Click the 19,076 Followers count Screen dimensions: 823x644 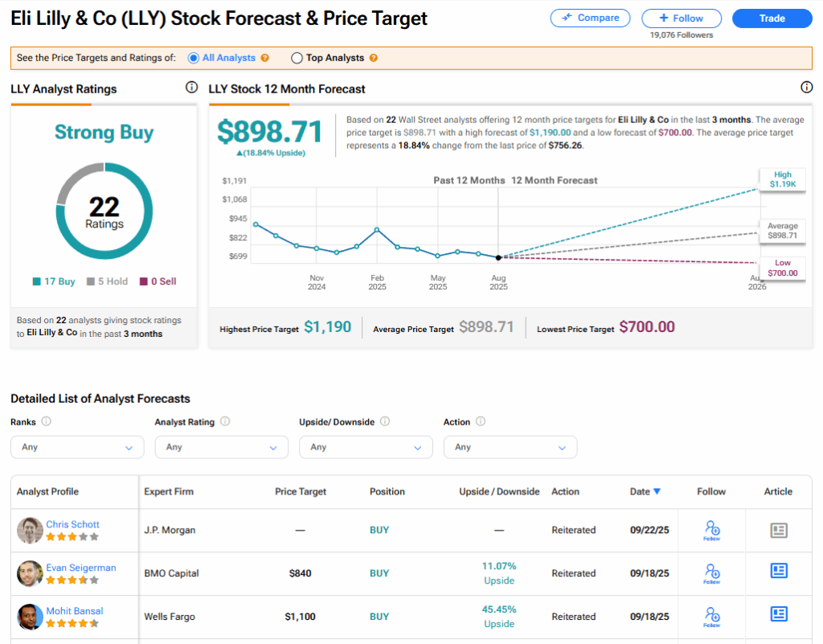point(682,35)
